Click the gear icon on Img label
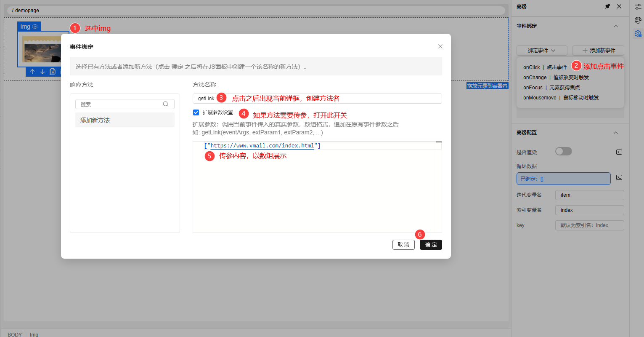 pos(35,27)
